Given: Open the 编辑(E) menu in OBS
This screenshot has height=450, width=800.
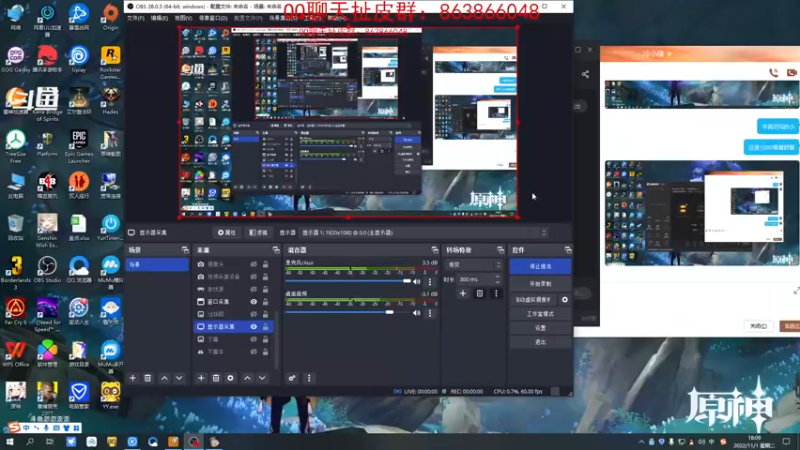Looking at the screenshot, I should (159, 18).
